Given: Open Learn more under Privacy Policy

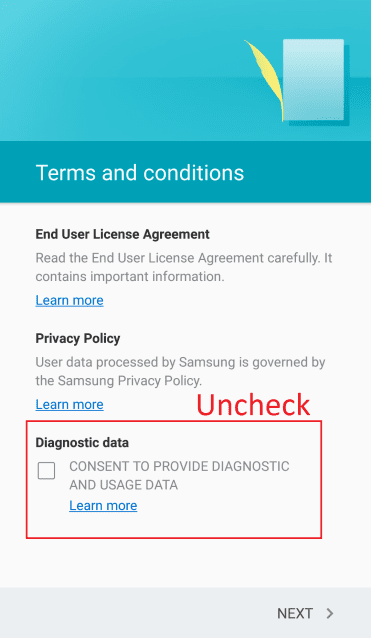Looking at the screenshot, I should 70,404.
